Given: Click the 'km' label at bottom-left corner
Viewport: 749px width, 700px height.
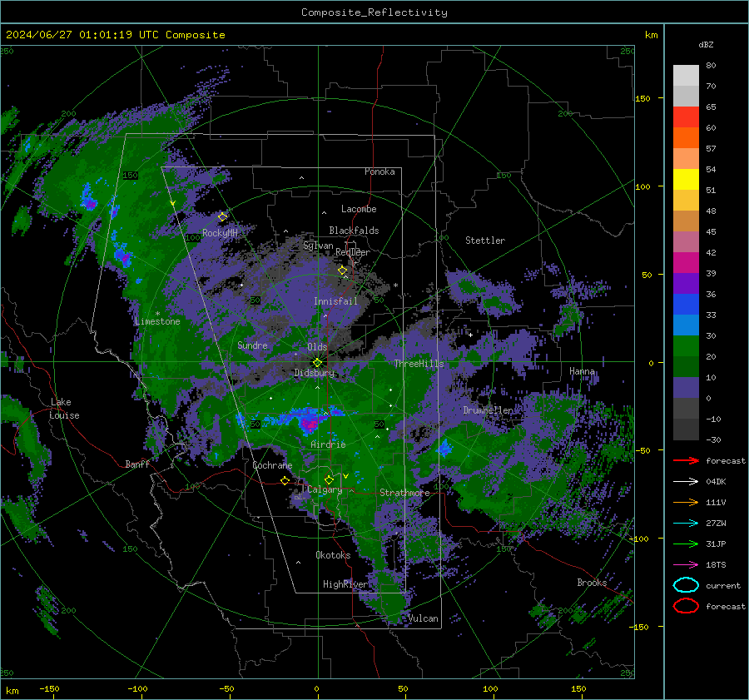Looking at the screenshot, I should click(x=12, y=691).
